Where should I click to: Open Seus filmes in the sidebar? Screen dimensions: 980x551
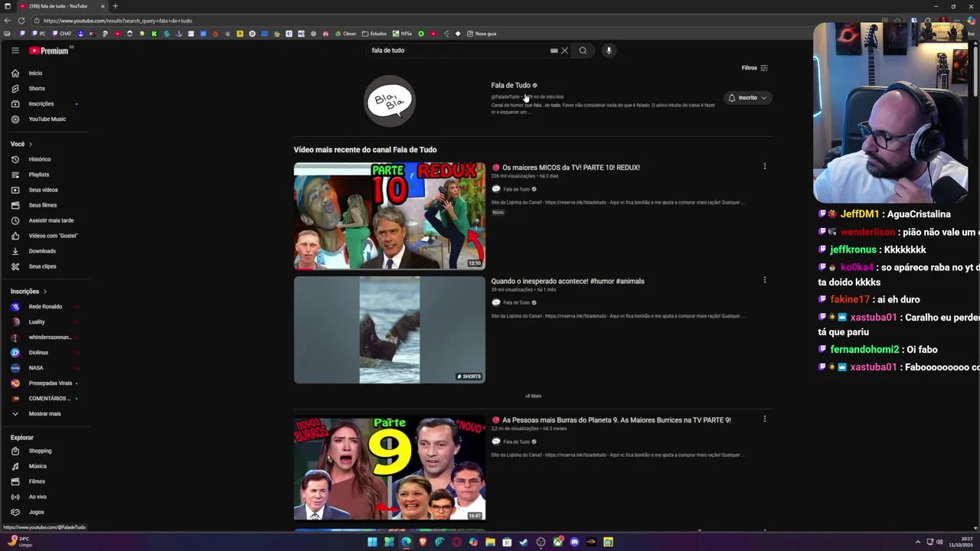[44, 205]
